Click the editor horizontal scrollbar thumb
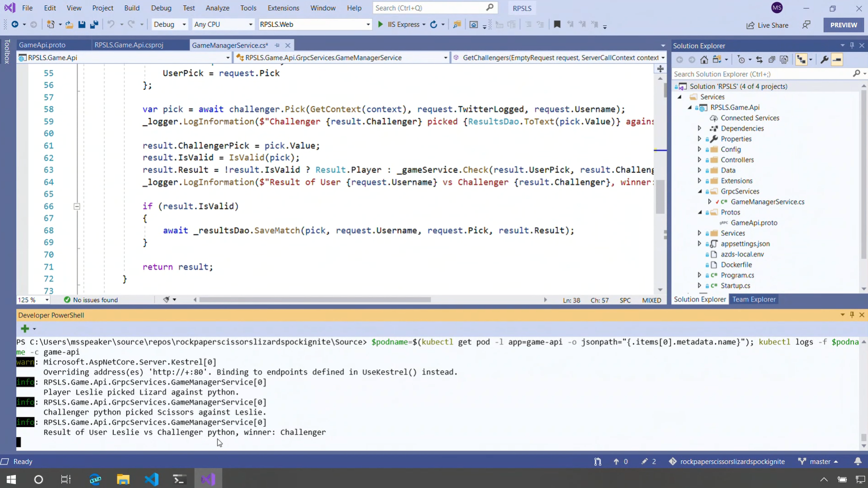Viewport: 868px width, 488px height. (x=315, y=300)
